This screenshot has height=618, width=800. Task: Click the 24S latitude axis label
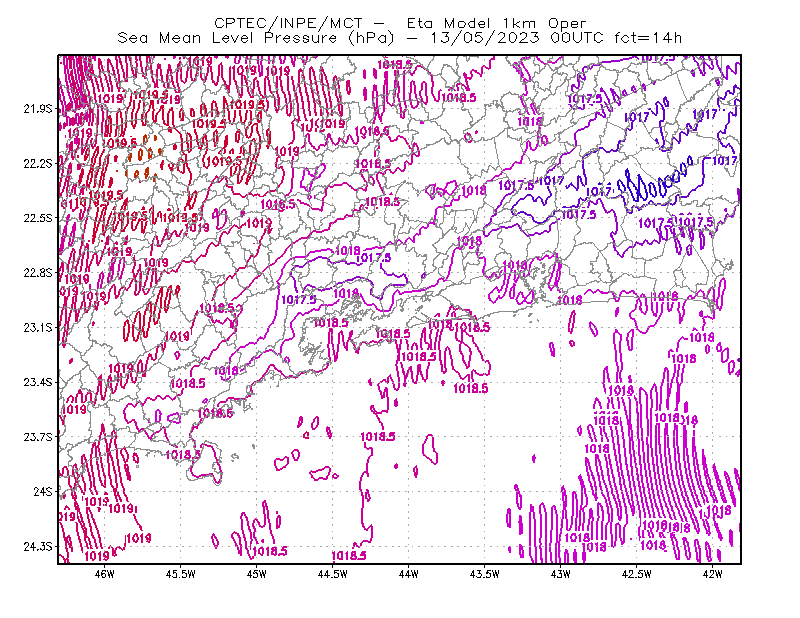[x=43, y=492]
